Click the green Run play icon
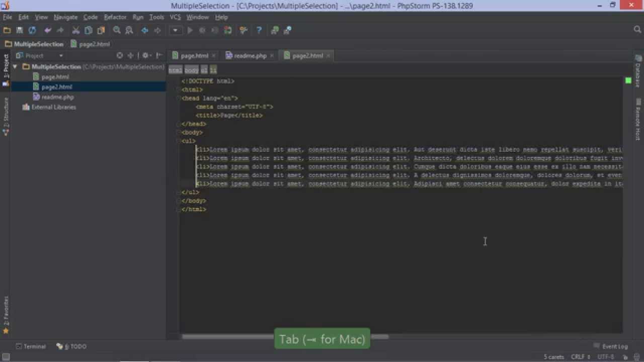 (190, 30)
